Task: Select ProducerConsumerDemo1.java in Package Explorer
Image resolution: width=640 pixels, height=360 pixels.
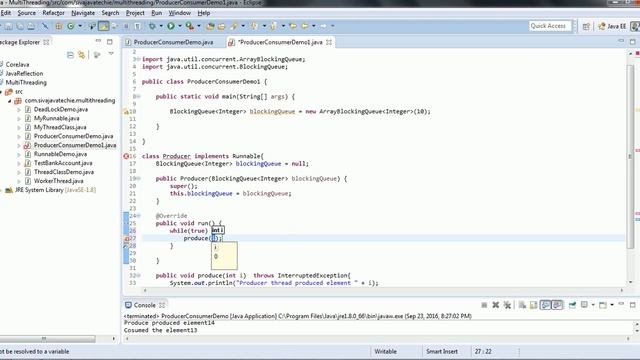Action: coord(75,145)
